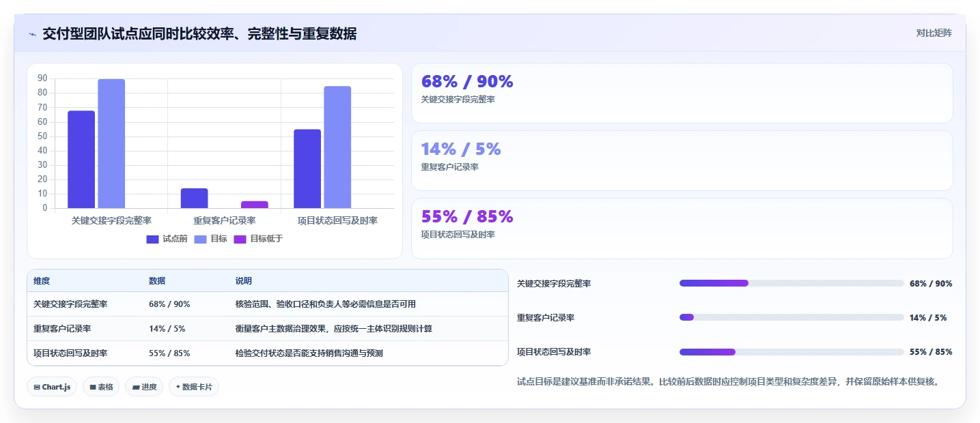980x423 pixels.
Task: Click the 目标 bar for 项目状态回写及时率
Action: point(337,147)
